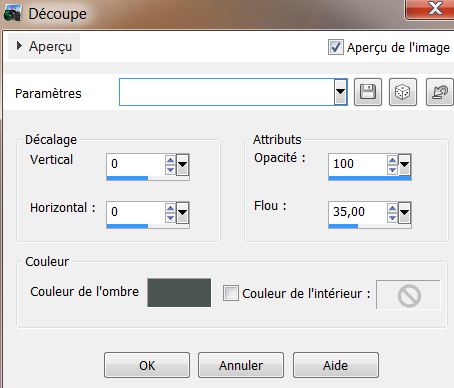The height and width of the screenshot is (388, 454).
Task: Open help with the Aide button
Action: [x=336, y=365]
